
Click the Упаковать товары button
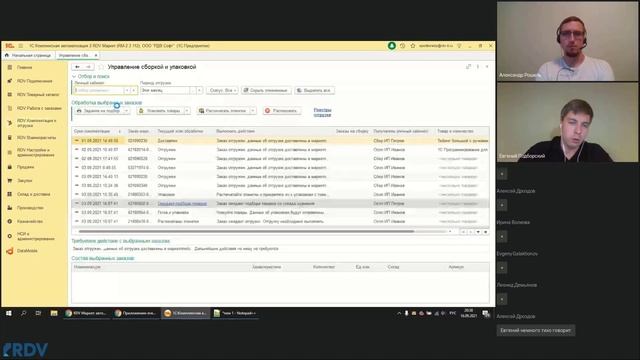pos(160,111)
